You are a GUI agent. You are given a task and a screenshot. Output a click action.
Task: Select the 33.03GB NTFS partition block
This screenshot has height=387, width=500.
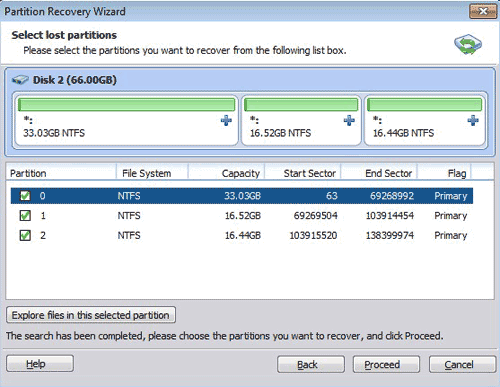(126, 120)
